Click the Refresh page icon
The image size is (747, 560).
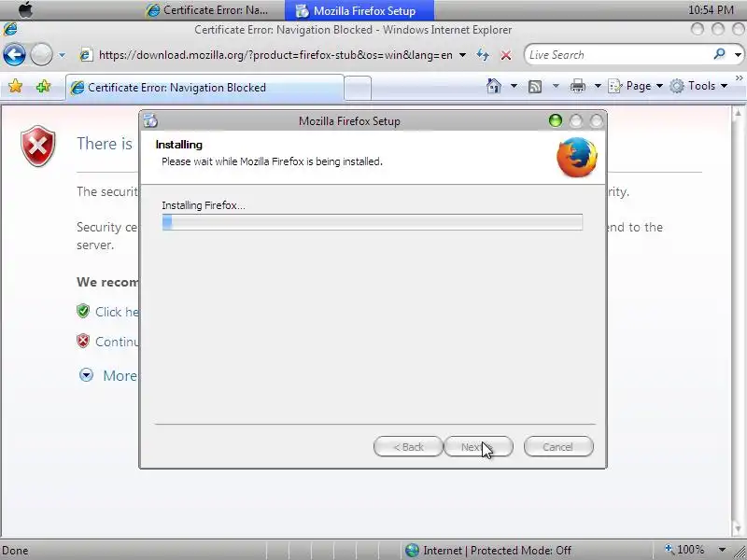(x=483, y=55)
